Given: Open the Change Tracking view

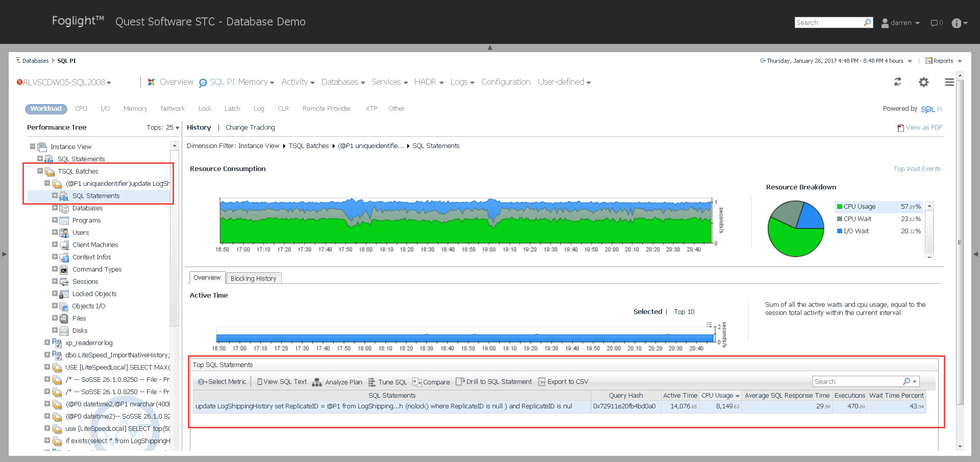Looking at the screenshot, I should [250, 128].
